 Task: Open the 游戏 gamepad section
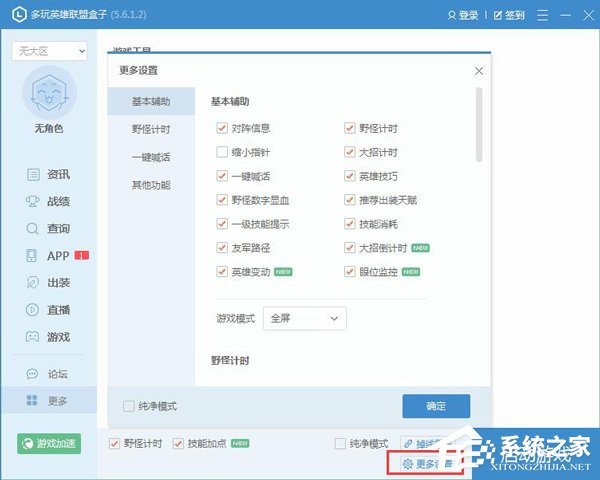tap(34, 336)
